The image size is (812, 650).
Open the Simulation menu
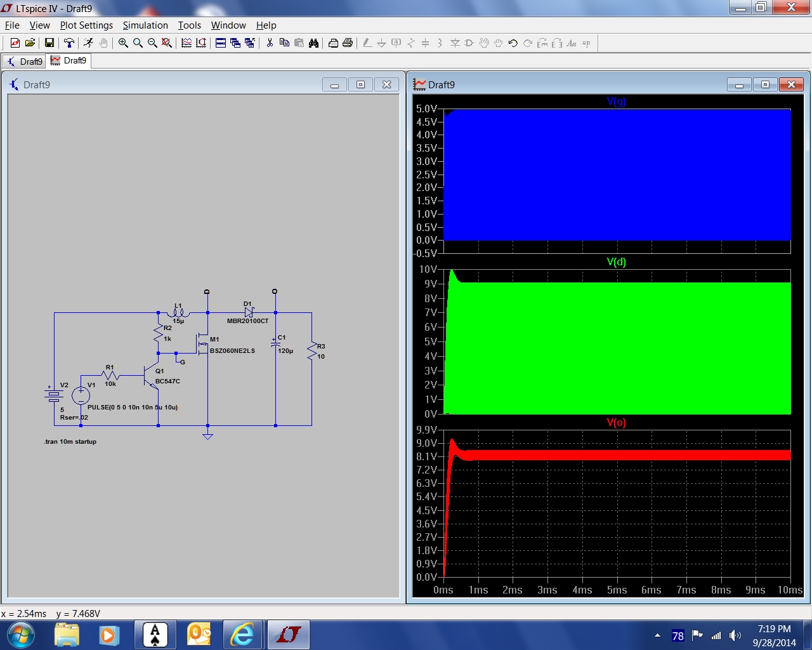coord(145,25)
